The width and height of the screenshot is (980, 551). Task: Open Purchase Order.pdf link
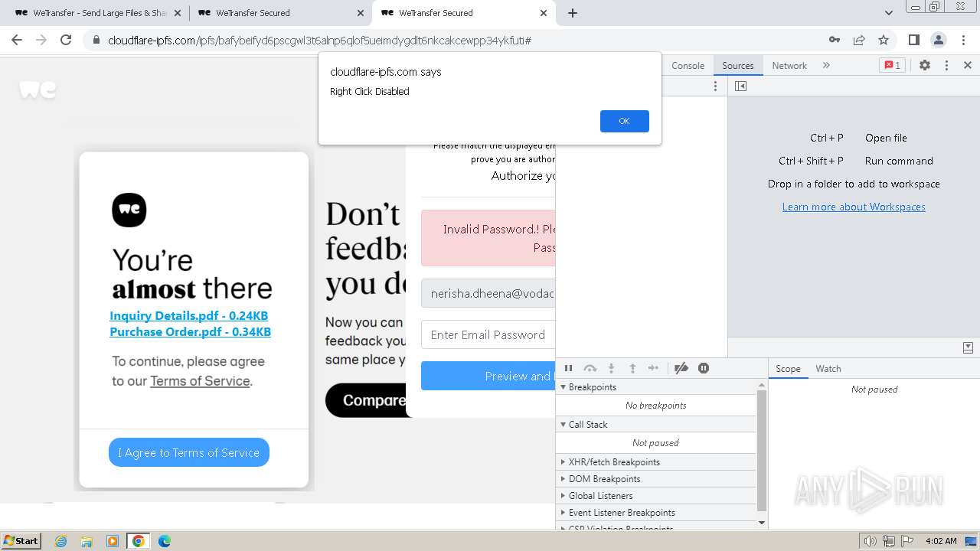(190, 331)
